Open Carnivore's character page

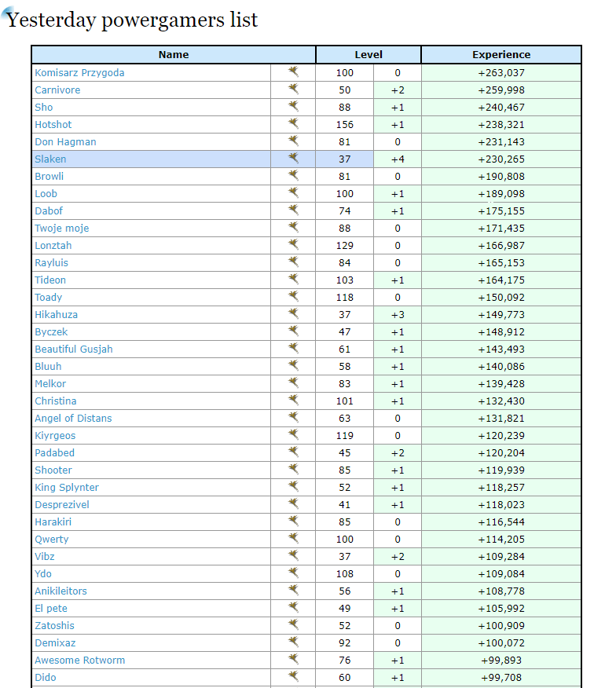[x=57, y=90]
